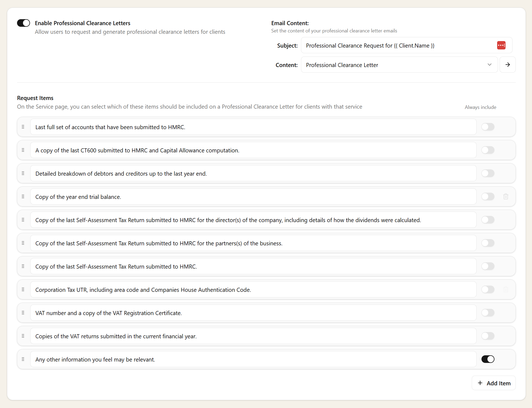Click drag handle of 'Any other information' item

tap(23, 359)
